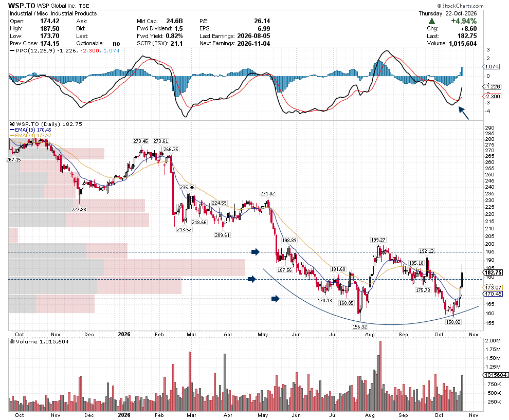This screenshot has width=509, height=420.
Task: Click the orange line swatch before EMA(34)
Action: tap(12, 135)
